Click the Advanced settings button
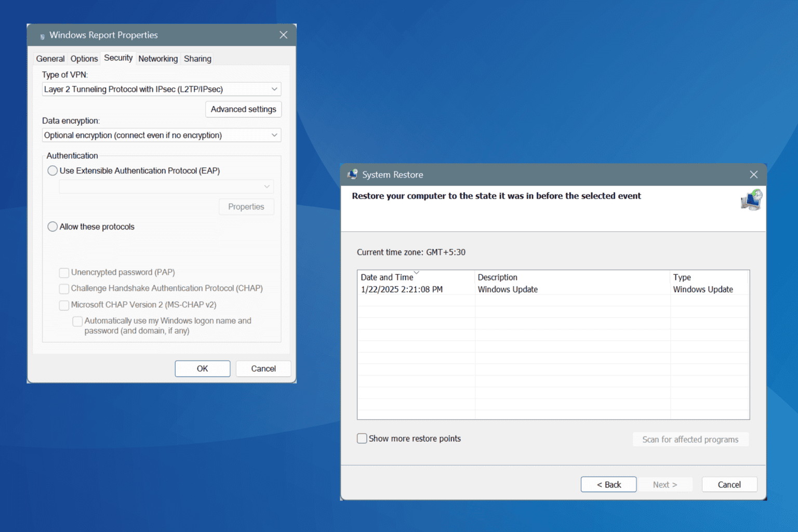798x532 pixels. [244, 109]
